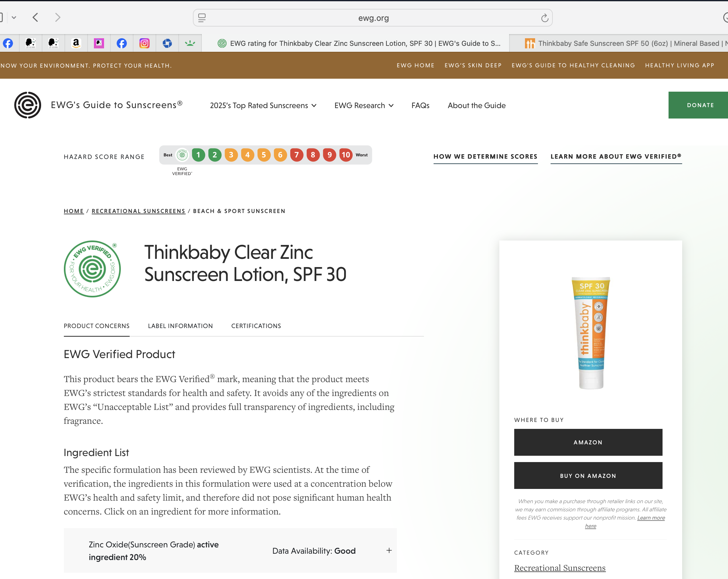Select the Product Concerns tab
728x579 pixels.
[96, 326]
